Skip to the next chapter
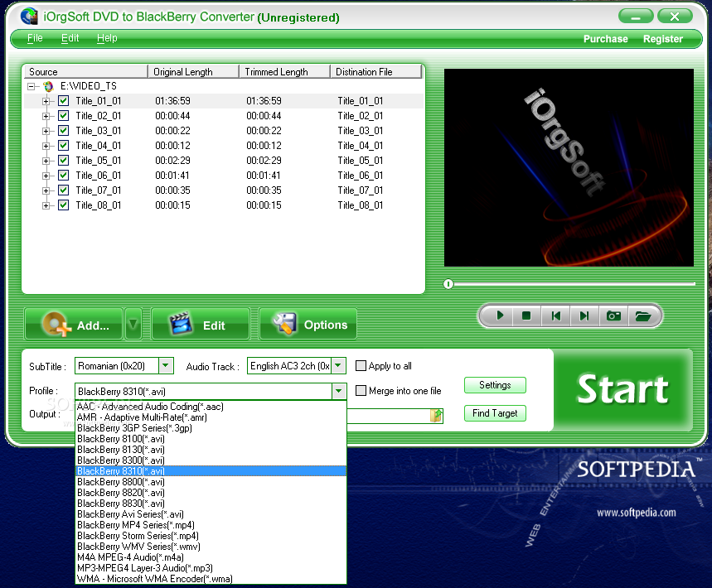Screen dimensions: 712x588 (x=584, y=316)
